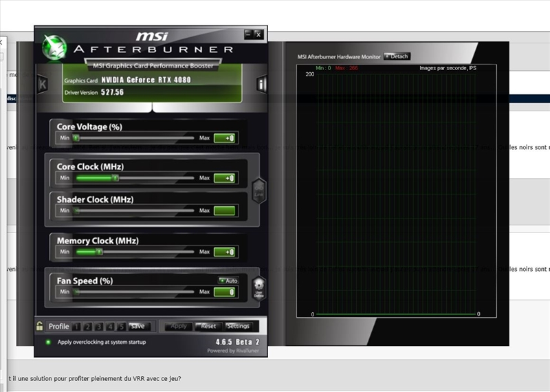The width and height of the screenshot is (550, 392).
Task: Click the Kombustor K icon
Action: tap(43, 84)
